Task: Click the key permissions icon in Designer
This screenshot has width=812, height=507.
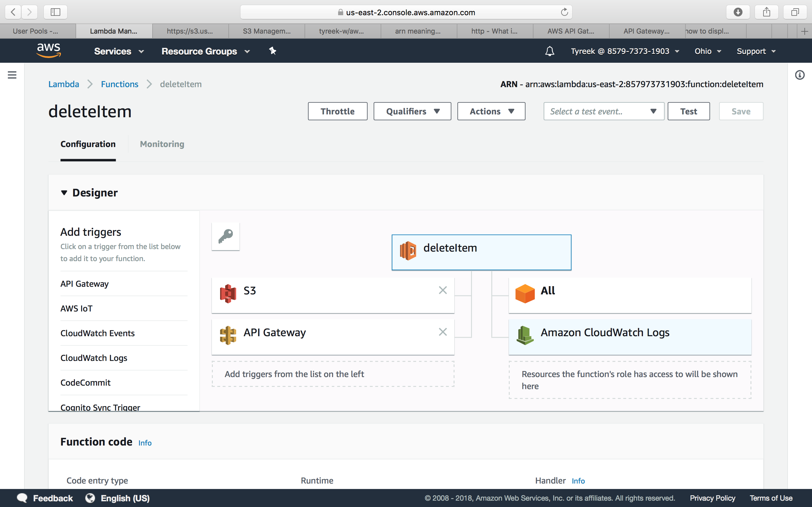Action: 226,236
